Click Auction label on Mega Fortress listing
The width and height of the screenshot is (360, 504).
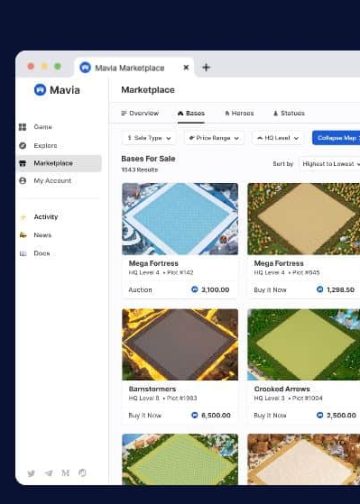click(140, 290)
